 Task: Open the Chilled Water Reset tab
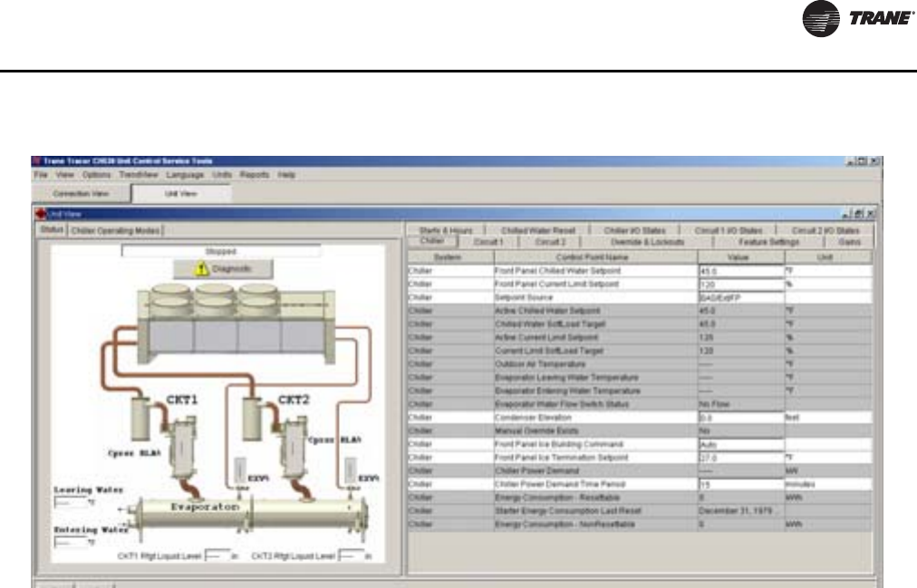coord(538,230)
